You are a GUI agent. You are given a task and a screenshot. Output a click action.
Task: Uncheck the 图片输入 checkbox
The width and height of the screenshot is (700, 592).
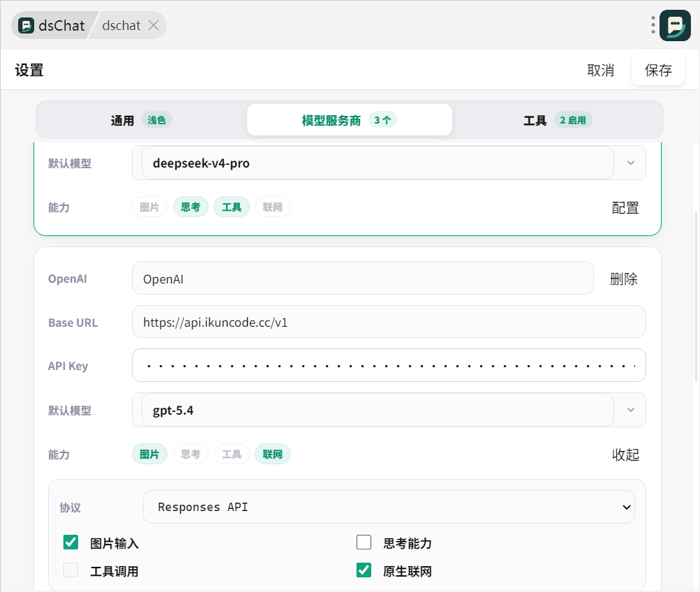71,542
